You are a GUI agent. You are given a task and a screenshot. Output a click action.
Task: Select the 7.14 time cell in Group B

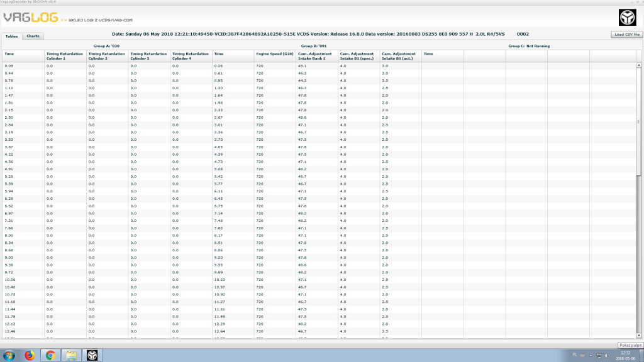tap(218, 214)
